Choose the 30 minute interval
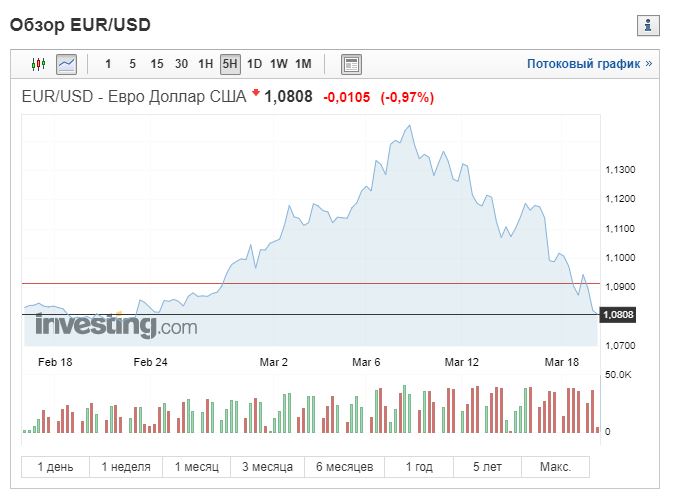This screenshot has height=500, width=678. [181, 64]
